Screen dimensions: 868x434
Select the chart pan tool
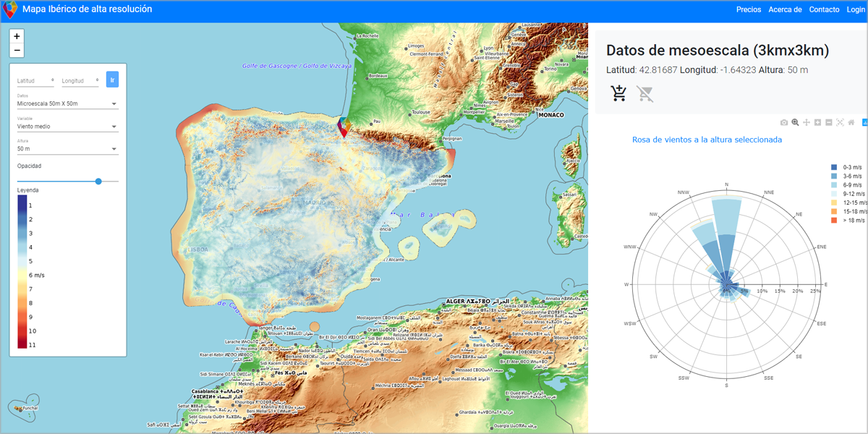pos(807,123)
